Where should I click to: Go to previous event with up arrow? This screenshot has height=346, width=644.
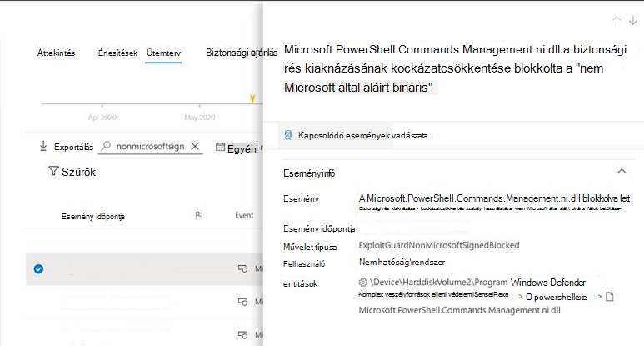pyautogui.click(x=617, y=20)
